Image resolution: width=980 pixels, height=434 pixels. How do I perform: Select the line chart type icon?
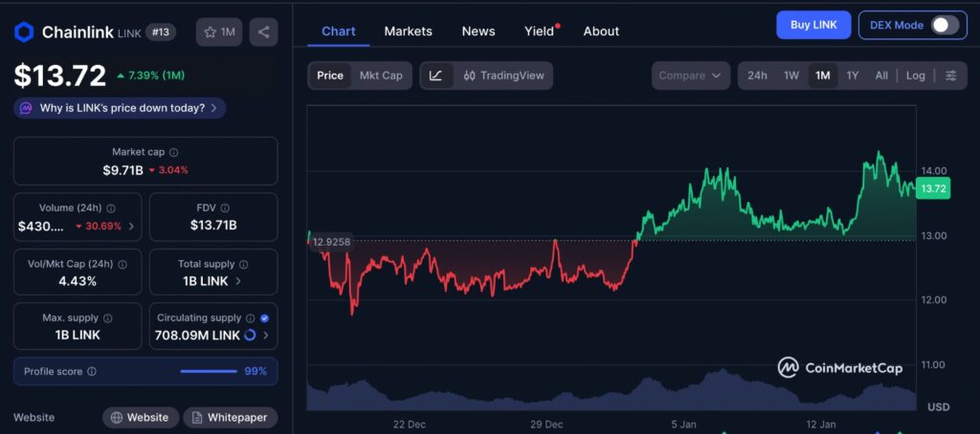(436, 76)
